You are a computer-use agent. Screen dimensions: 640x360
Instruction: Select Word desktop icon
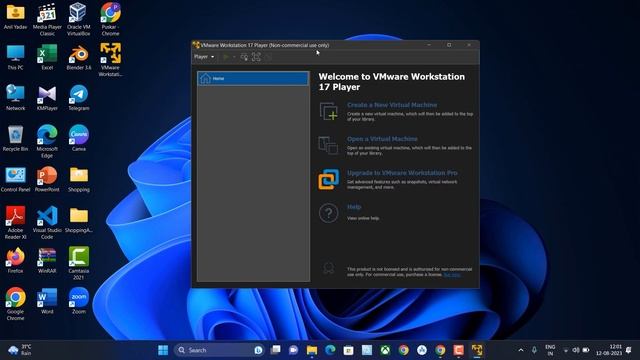tap(47, 301)
